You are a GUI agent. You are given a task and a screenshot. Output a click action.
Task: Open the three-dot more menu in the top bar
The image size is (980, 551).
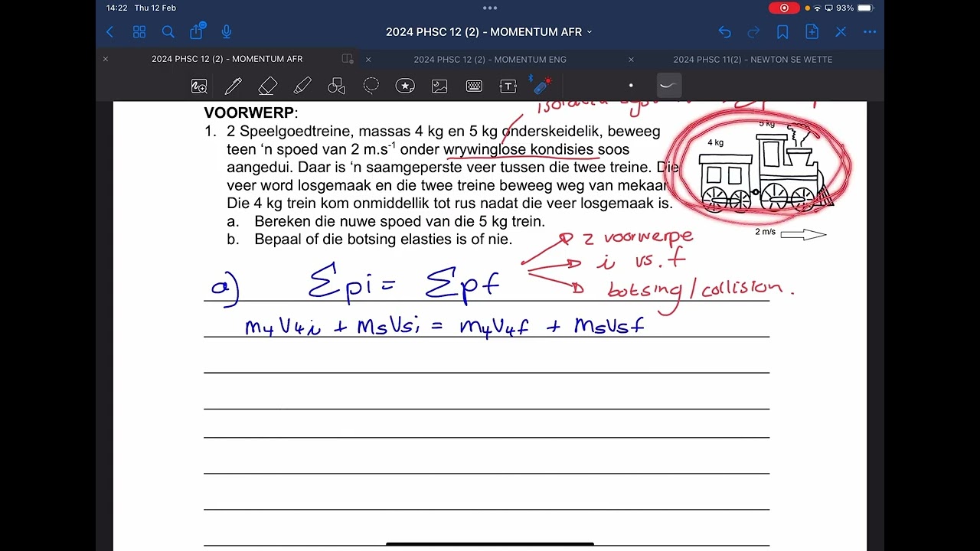tap(870, 32)
